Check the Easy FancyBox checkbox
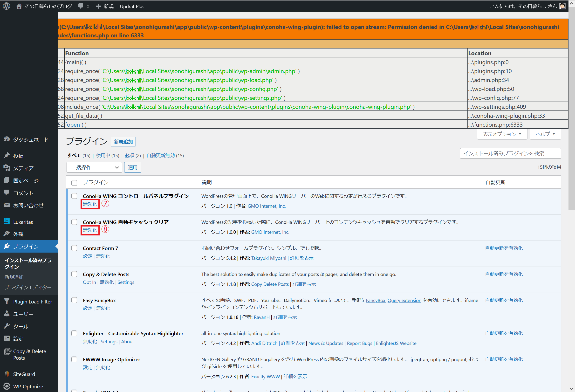575x392 pixels. (x=74, y=300)
